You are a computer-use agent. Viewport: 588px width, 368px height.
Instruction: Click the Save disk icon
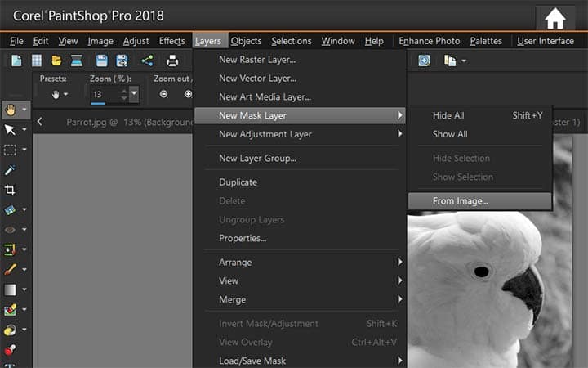(x=101, y=61)
